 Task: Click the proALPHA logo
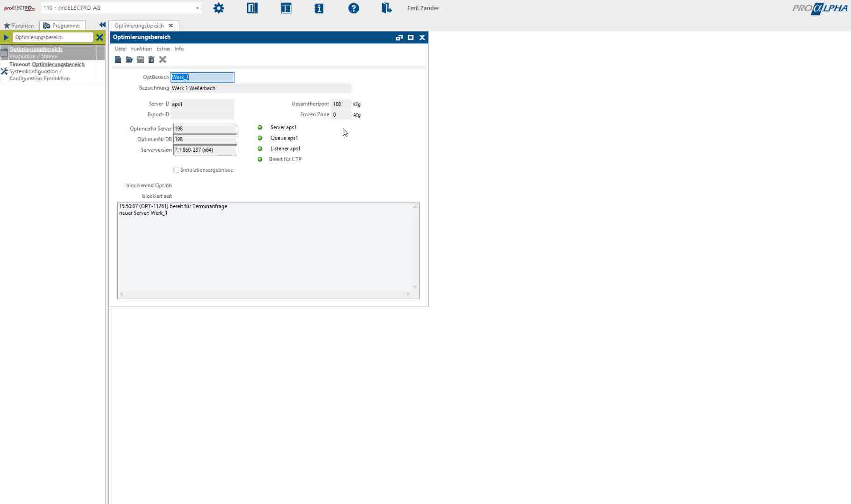coord(820,9)
